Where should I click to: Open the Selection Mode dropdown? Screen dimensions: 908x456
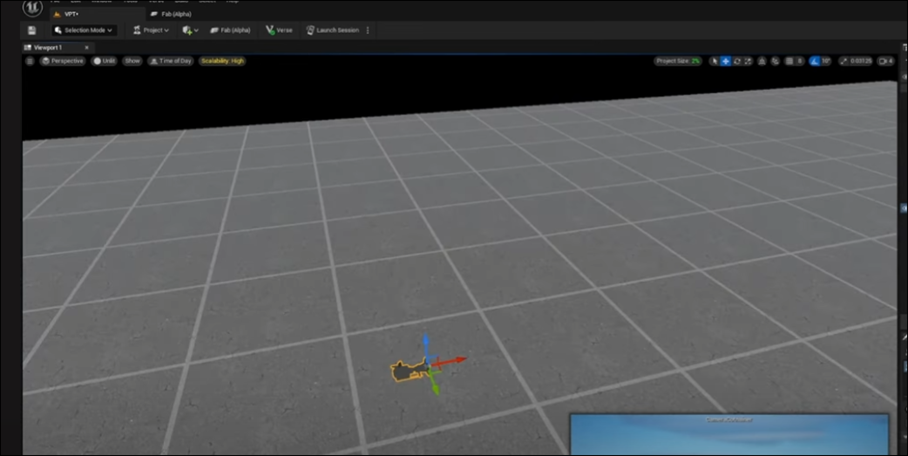click(x=84, y=30)
